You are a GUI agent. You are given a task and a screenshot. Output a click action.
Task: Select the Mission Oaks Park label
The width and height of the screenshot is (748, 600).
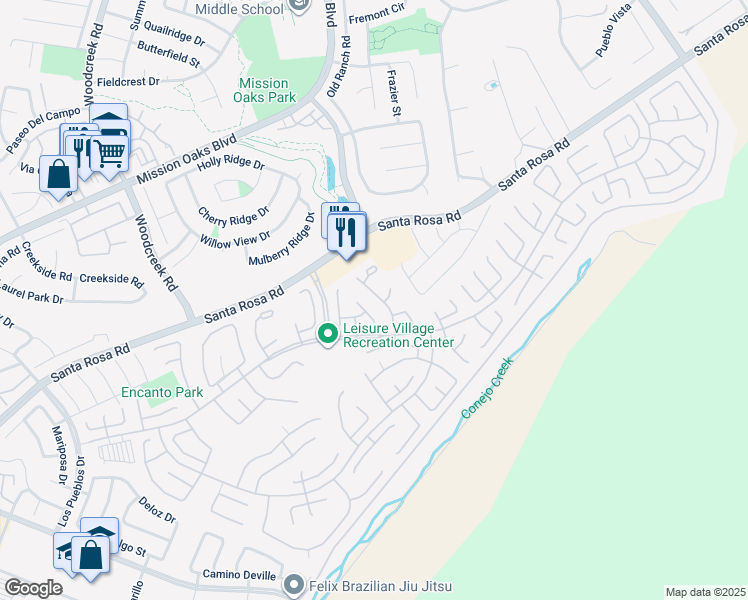tap(264, 90)
